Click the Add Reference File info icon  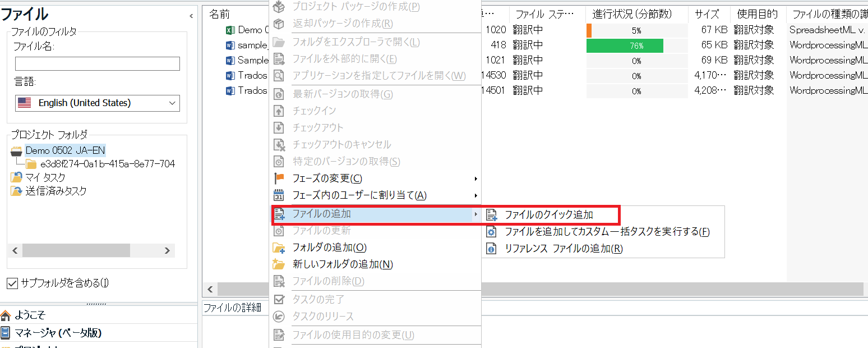click(x=491, y=249)
